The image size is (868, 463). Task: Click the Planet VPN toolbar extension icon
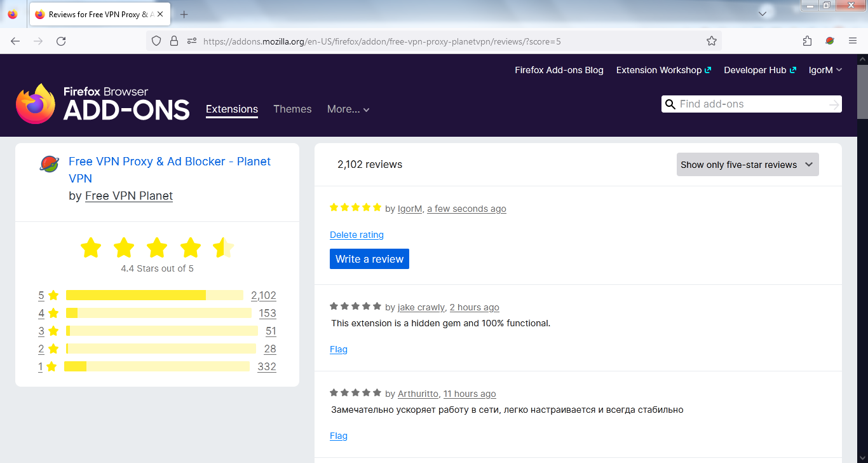pos(830,41)
